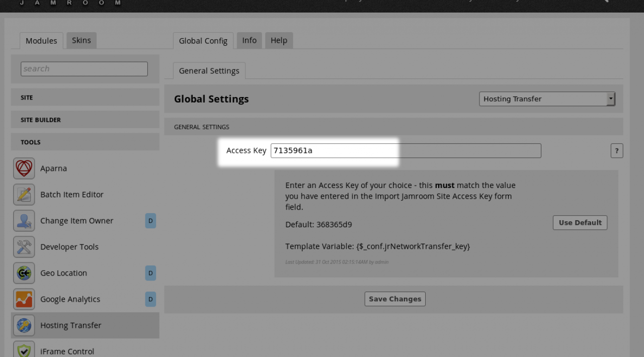Expand the SITE BUILDER category
Image resolution: width=644 pixels, height=357 pixels.
(x=85, y=120)
